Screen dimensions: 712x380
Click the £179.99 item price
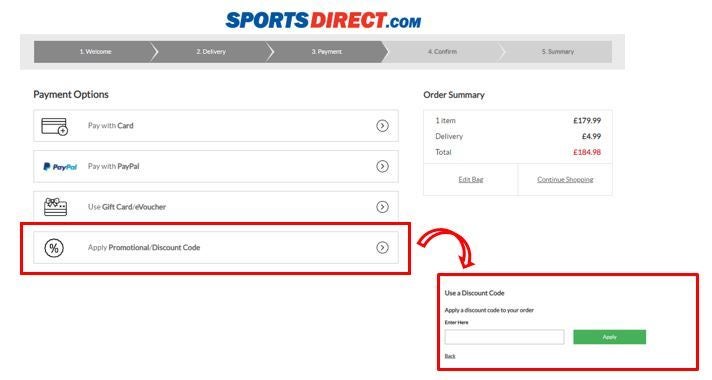coord(587,120)
